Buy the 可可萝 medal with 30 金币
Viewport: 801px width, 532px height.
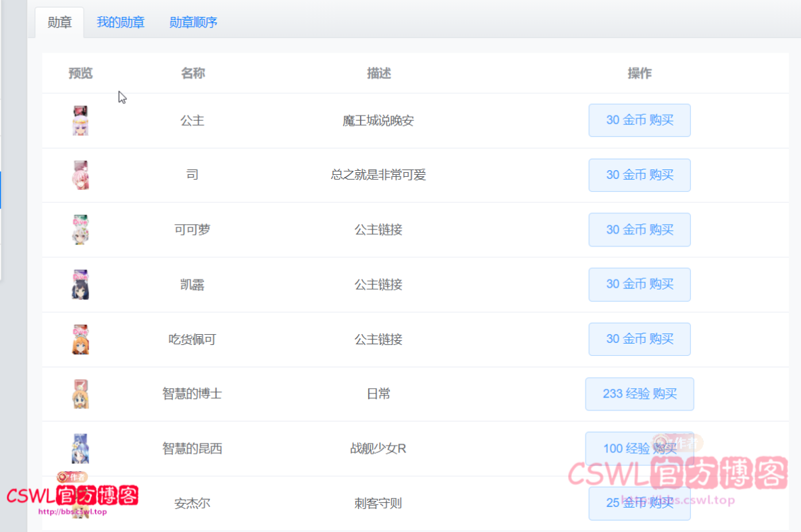[639, 230]
